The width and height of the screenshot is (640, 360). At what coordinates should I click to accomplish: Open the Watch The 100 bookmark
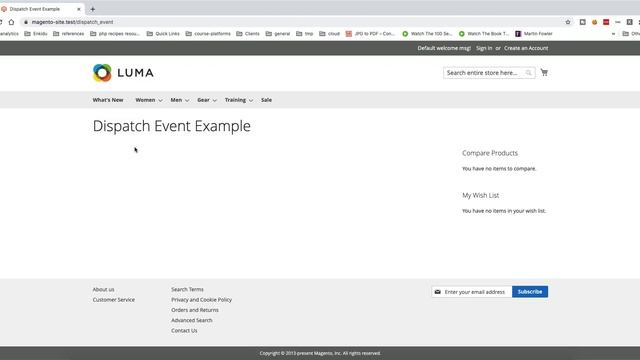point(427,34)
